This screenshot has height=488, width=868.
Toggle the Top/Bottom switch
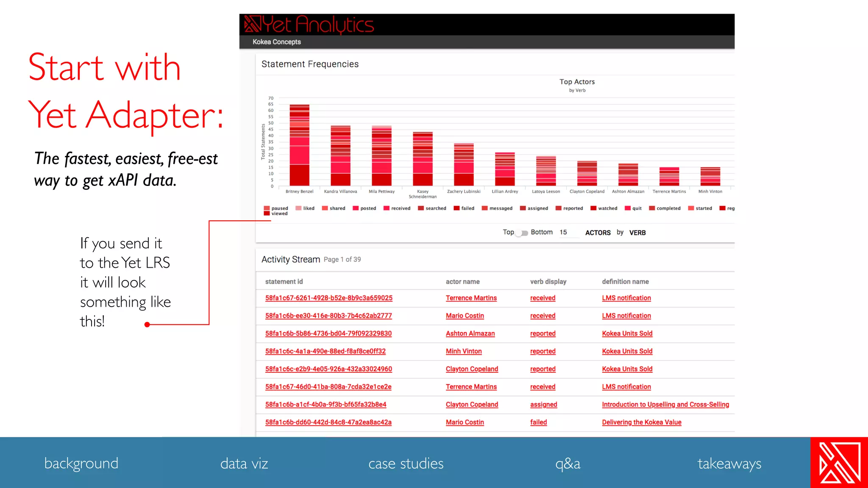point(522,233)
